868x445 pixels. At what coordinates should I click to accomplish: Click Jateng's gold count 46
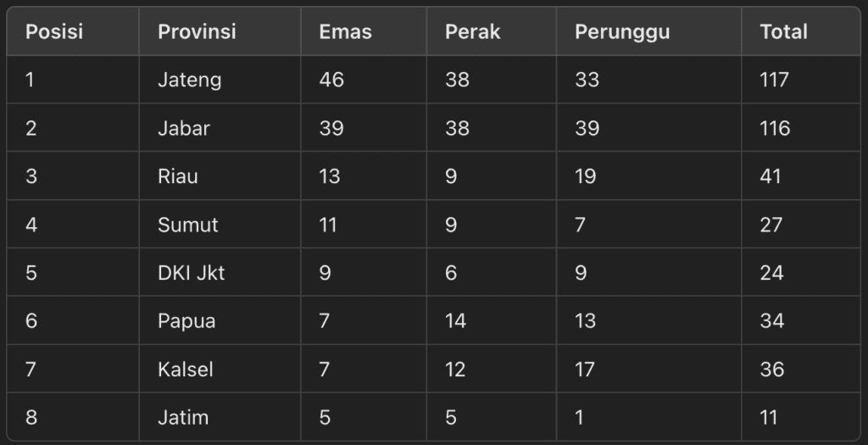(x=331, y=80)
